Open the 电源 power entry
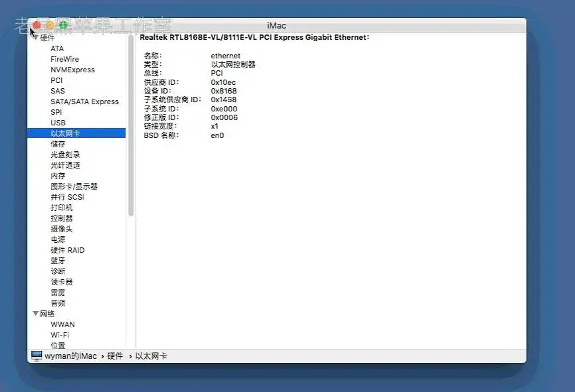Viewport: 575px width, 392px height. pyautogui.click(x=58, y=239)
